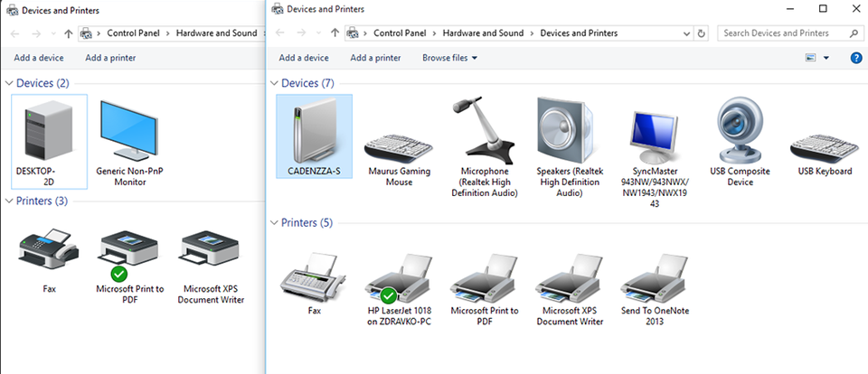Select Microsoft Print to PDF in right window
868x374 pixels.
click(x=485, y=289)
